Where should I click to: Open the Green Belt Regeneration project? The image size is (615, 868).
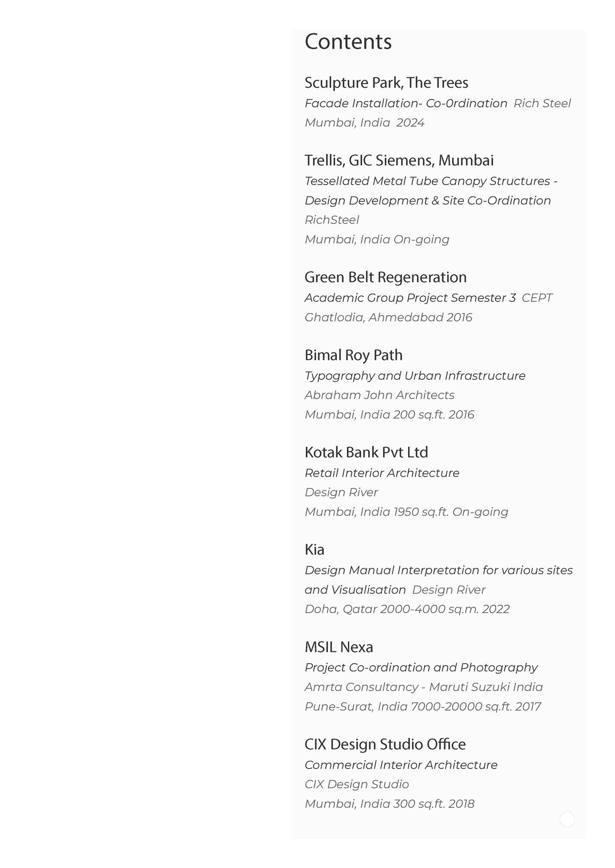[x=385, y=277]
